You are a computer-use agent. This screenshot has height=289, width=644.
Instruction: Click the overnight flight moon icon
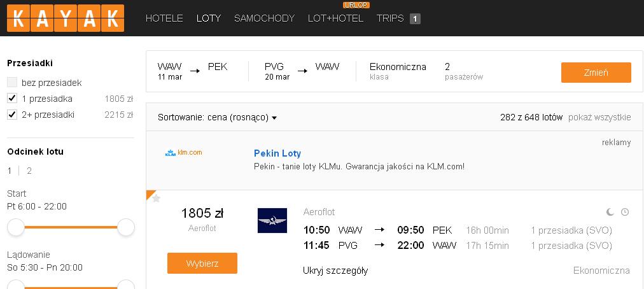(610, 212)
